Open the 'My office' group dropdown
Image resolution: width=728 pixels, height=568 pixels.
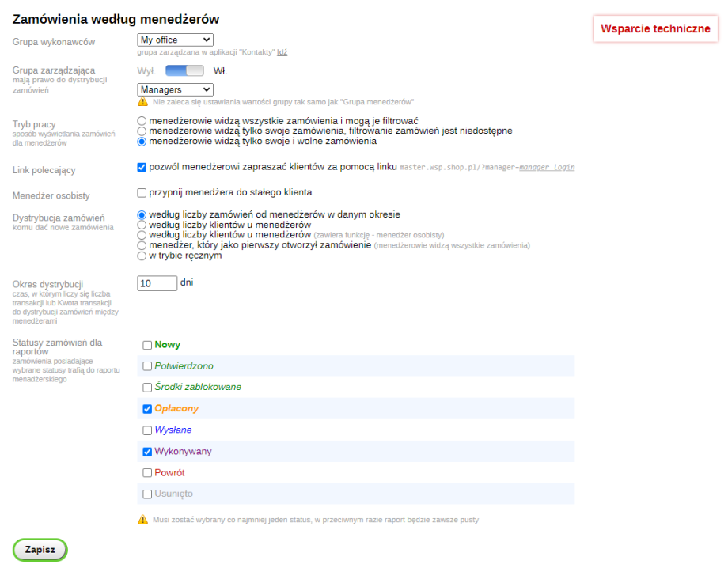(175, 40)
